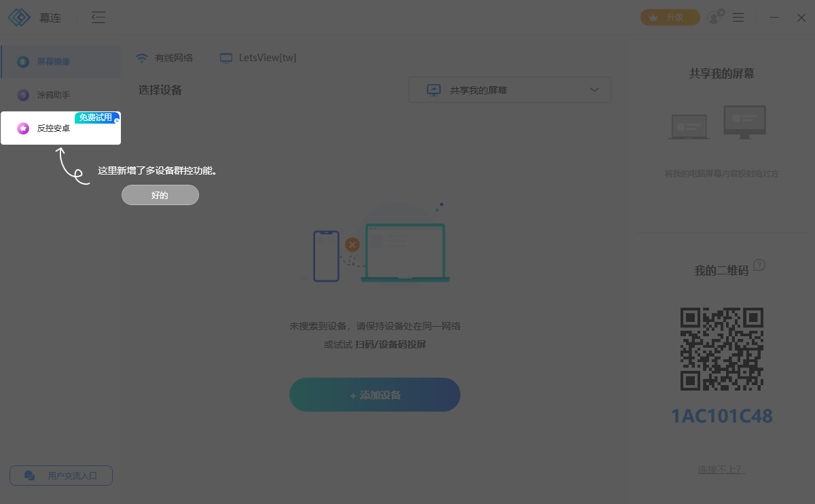
Task: Click the device code 1AC101C48
Action: click(722, 416)
